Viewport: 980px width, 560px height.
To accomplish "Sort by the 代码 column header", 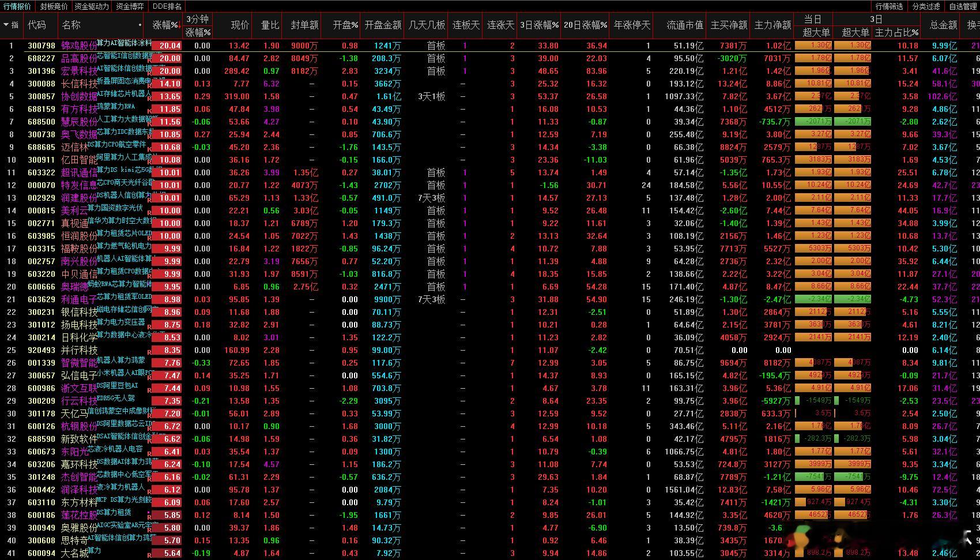I will coord(37,25).
